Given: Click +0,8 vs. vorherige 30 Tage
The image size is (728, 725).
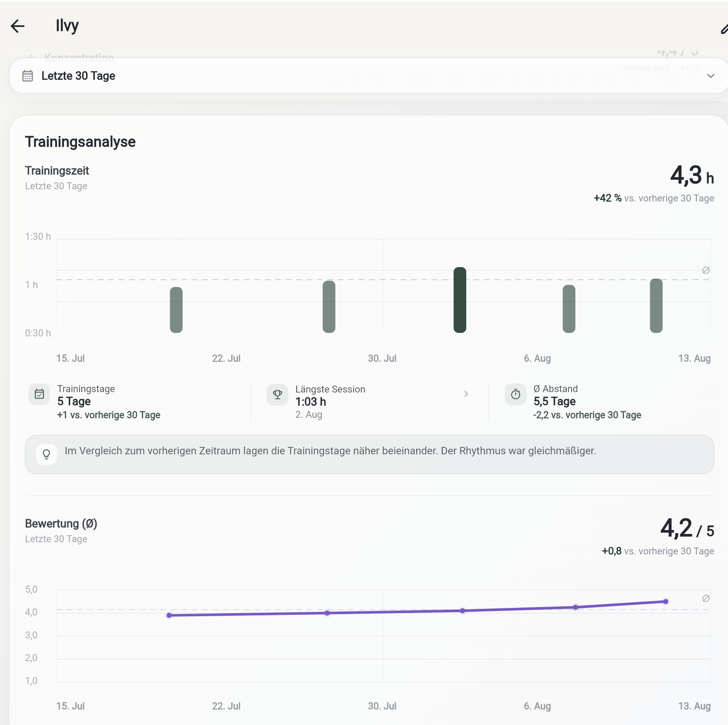Looking at the screenshot, I should 658,551.
